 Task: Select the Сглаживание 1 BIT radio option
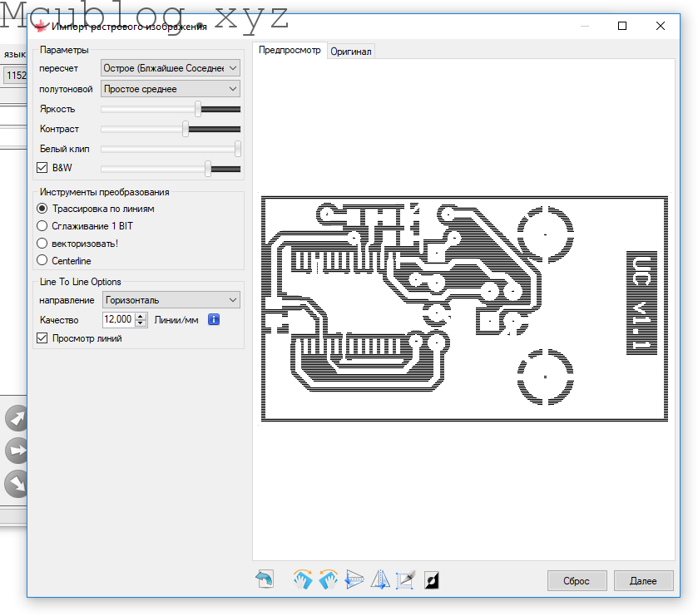tap(43, 225)
